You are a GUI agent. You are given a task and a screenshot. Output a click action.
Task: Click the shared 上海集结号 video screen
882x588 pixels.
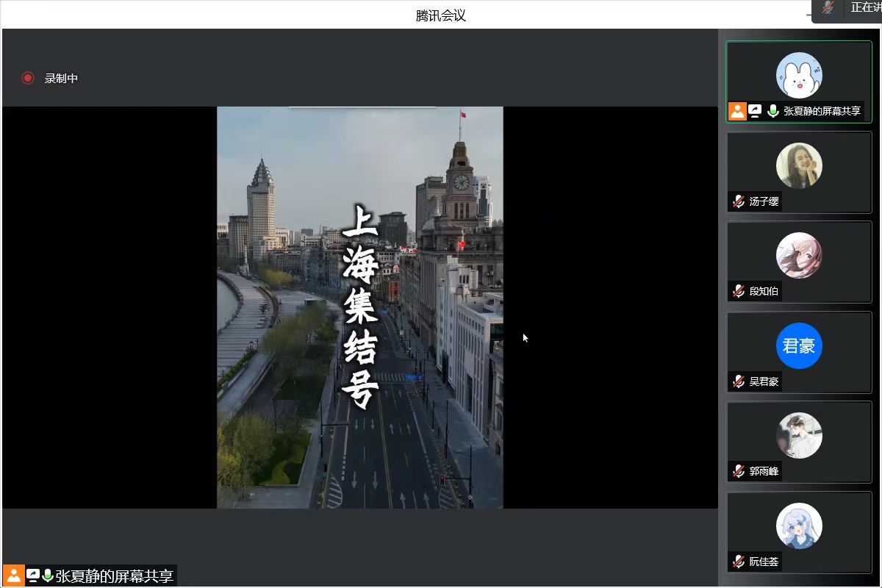click(x=359, y=307)
